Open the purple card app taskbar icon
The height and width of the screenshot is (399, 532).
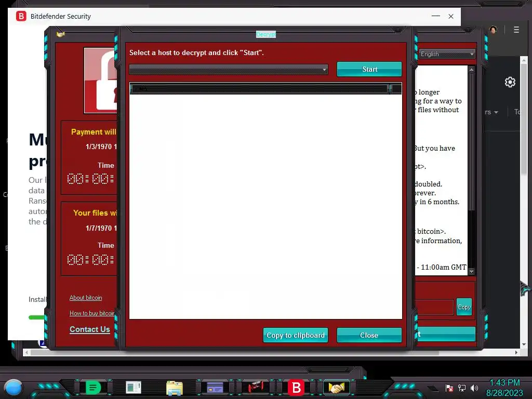click(215, 388)
